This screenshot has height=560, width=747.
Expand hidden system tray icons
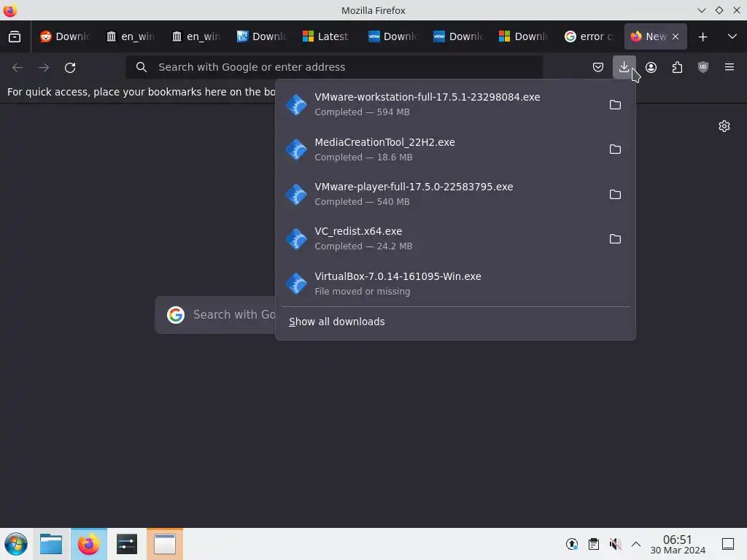(x=636, y=544)
